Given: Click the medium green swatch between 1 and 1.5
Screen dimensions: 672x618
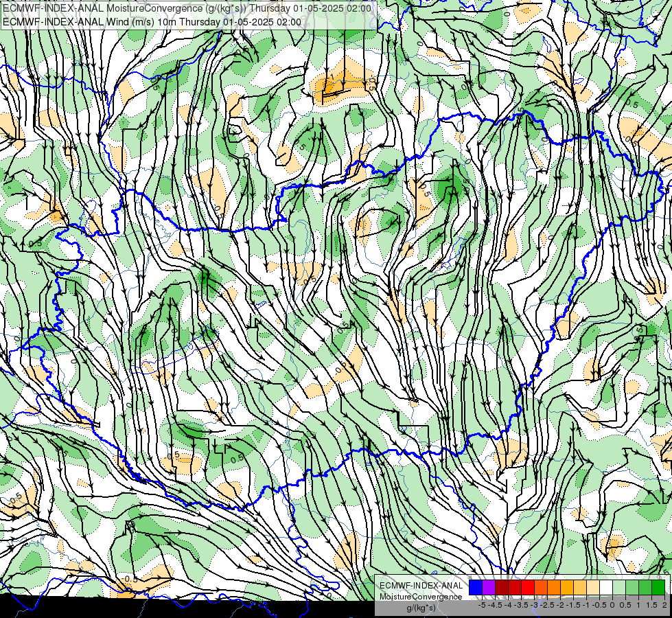Looking at the screenshot, I should point(645,588).
